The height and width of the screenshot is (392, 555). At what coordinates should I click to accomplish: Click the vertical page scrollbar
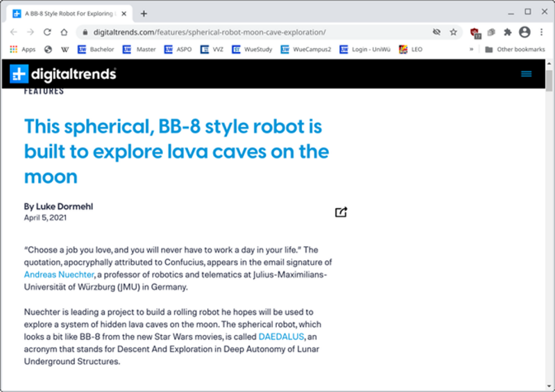[549, 208]
